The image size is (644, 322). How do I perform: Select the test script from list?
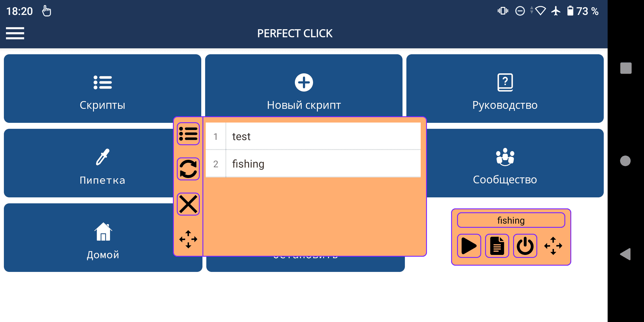(x=313, y=137)
